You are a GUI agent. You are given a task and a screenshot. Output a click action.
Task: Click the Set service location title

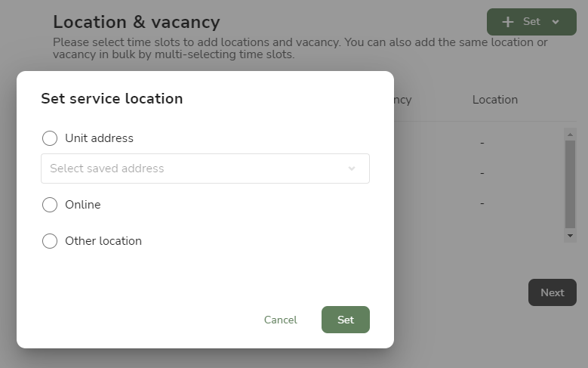[x=112, y=99]
